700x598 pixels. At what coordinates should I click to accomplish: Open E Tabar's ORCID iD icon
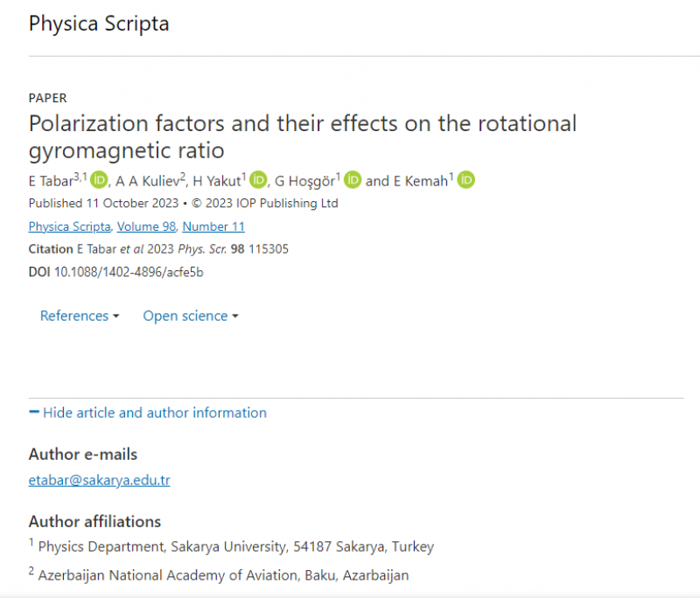click(x=99, y=180)
